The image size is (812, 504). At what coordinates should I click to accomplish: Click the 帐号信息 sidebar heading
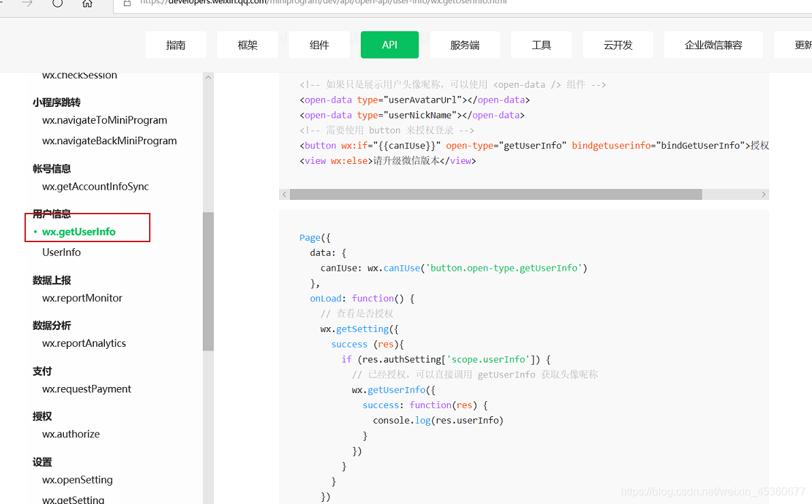click(52, 169)
